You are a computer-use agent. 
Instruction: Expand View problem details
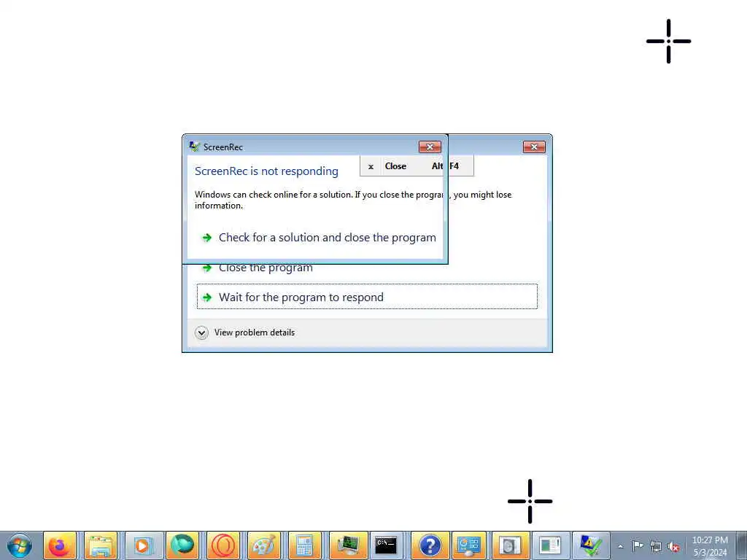coord(245,332)
